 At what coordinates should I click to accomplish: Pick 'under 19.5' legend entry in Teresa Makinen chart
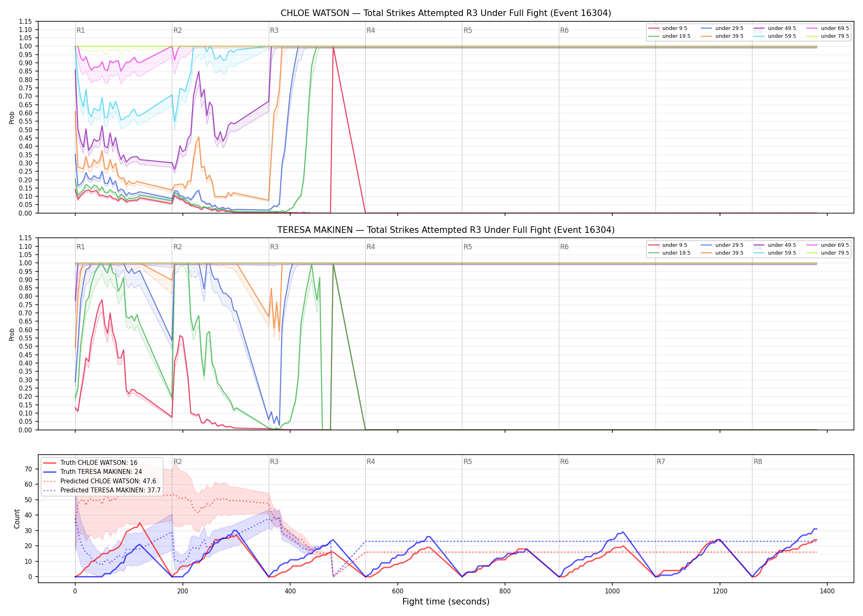(x=669, y=253)
